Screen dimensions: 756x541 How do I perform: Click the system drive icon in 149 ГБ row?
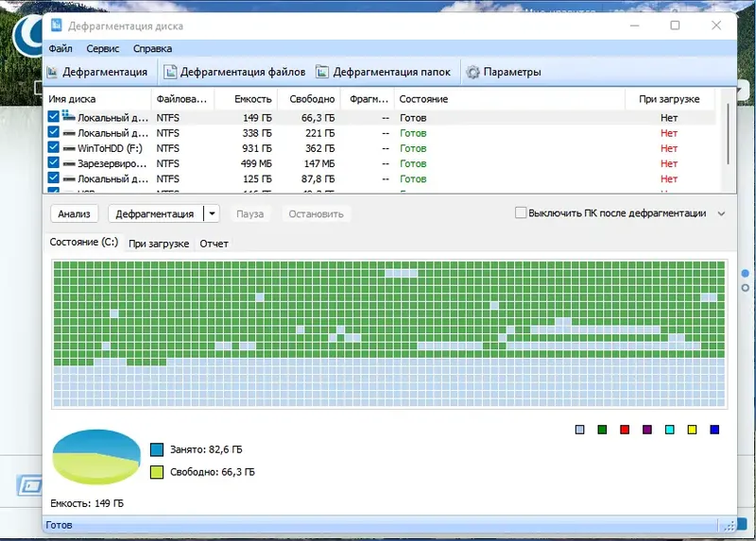pos(68,116)
